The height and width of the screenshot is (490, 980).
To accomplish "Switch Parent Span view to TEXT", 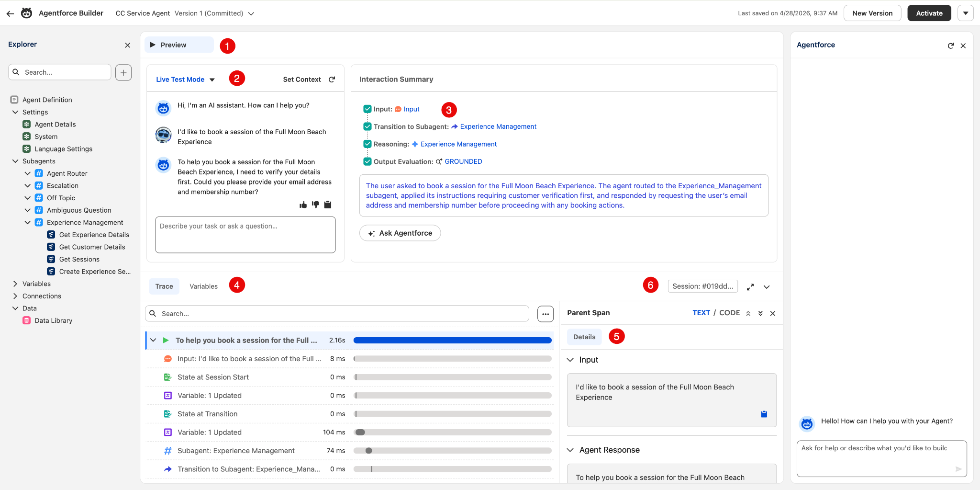I will [701, 313].
